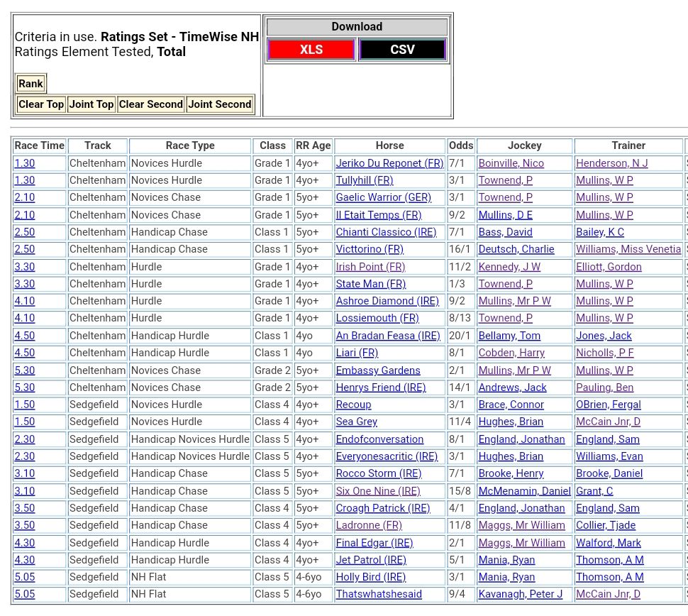Open jockey Deutsch, Charlie link
688x616 pixels.
click(x=514, y=249)
